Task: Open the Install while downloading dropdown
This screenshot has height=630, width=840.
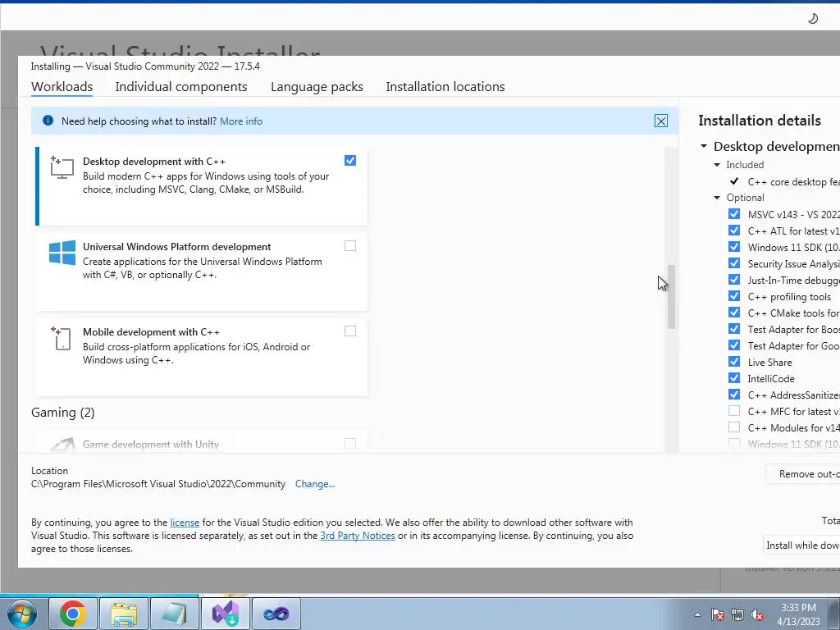Action: pyautogui.click(x=801, y=546)
